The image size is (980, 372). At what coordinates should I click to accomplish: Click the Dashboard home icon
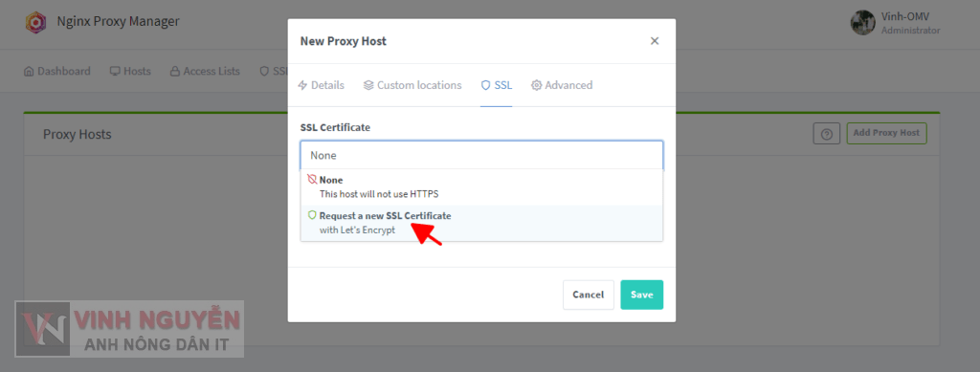tap(29, 71)
